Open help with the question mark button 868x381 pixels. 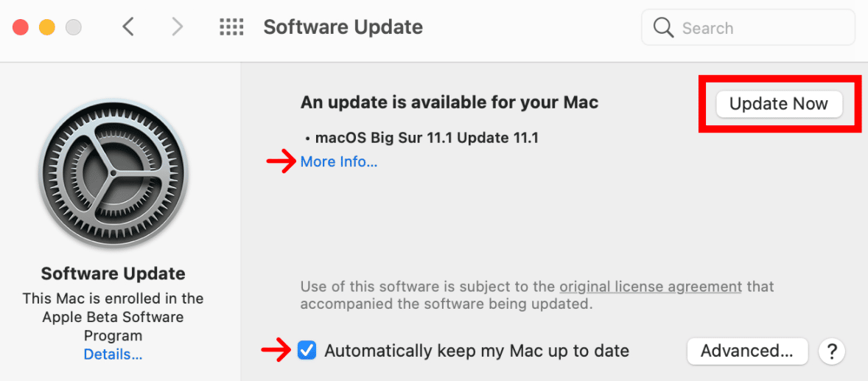click(x=831, y=351)
